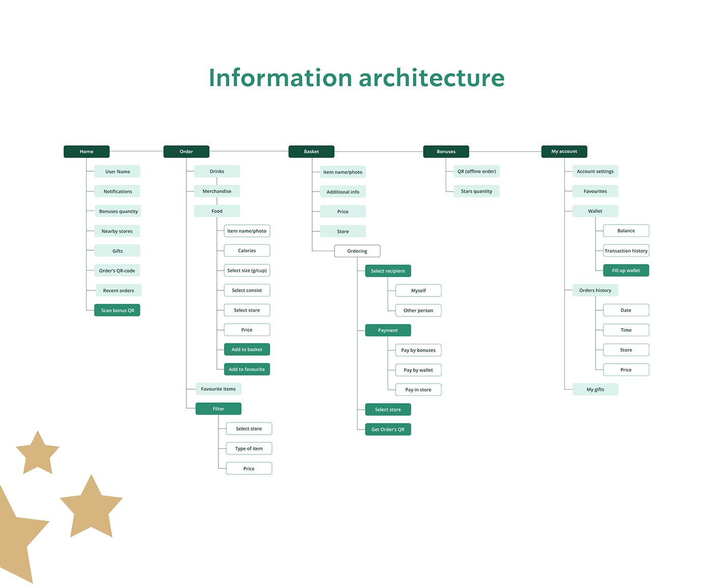This screenshot has width=713, height=588.
Task: Click the Ordering node under Basket
Action: (357, 251)
